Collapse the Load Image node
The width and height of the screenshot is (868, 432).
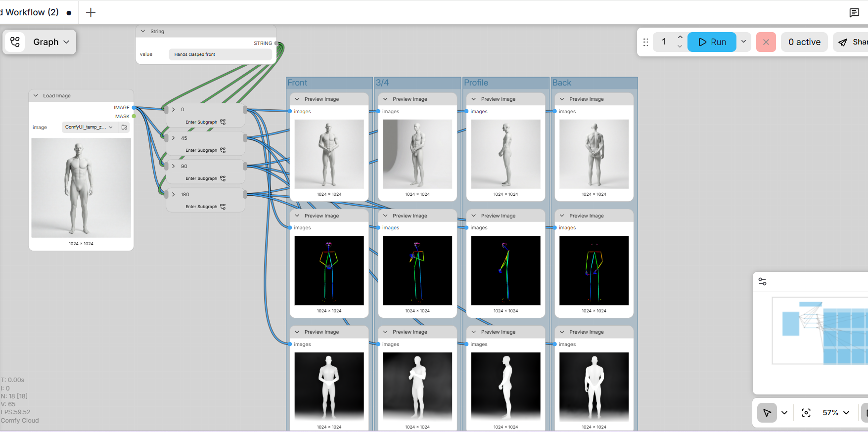36,95
